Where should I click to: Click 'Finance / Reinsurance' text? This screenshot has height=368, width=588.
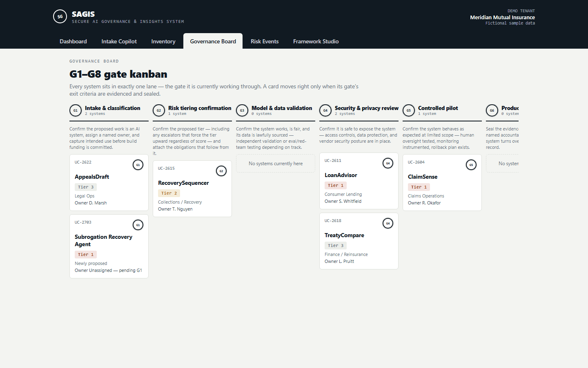point(346,254)
